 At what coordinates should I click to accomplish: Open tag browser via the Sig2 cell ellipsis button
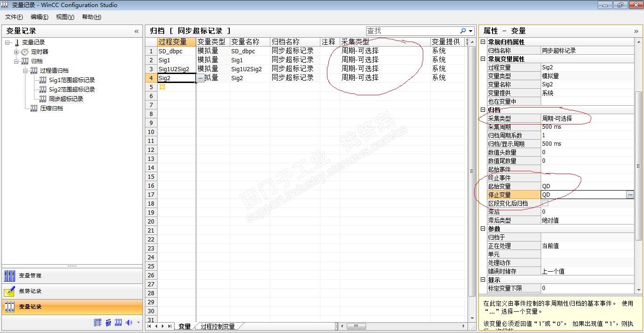[201, 78]
